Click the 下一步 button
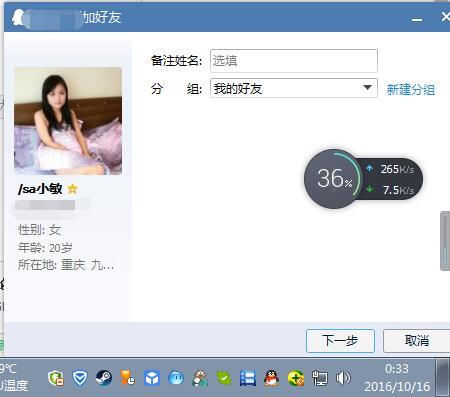The width and height of the screenshot is (450, 397). pos(340,341)
